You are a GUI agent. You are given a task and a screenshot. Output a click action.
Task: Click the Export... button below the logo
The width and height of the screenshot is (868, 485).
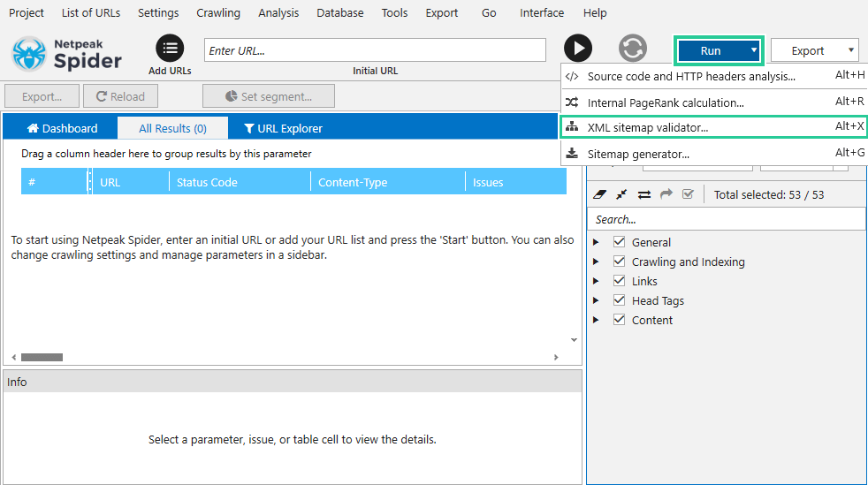coord(42,96)
